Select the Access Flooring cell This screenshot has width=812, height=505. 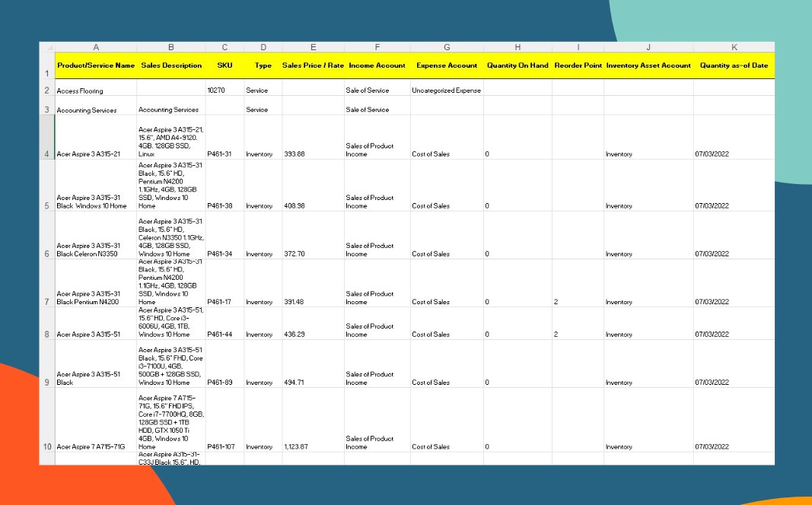point(96,87)
